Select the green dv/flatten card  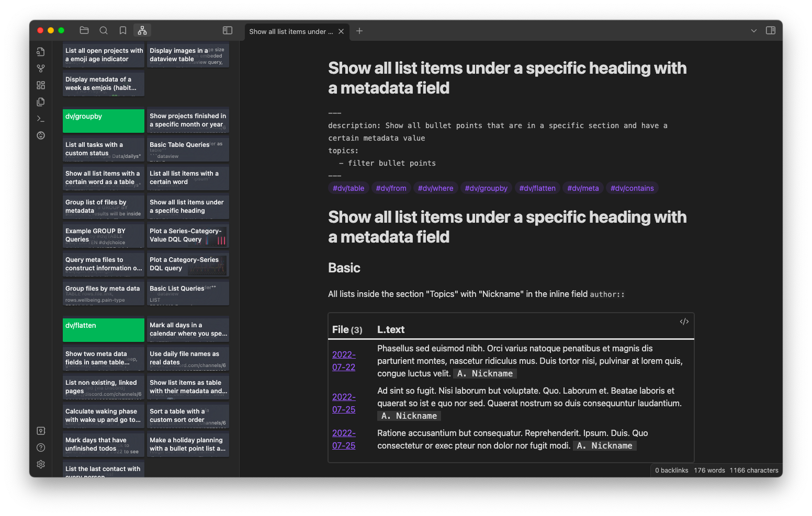[x=104, y=330]
